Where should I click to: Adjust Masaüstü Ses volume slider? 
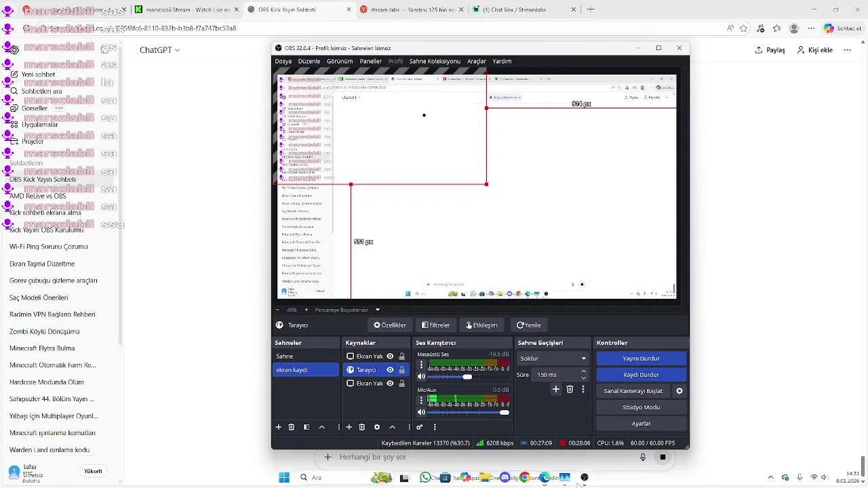468,377
